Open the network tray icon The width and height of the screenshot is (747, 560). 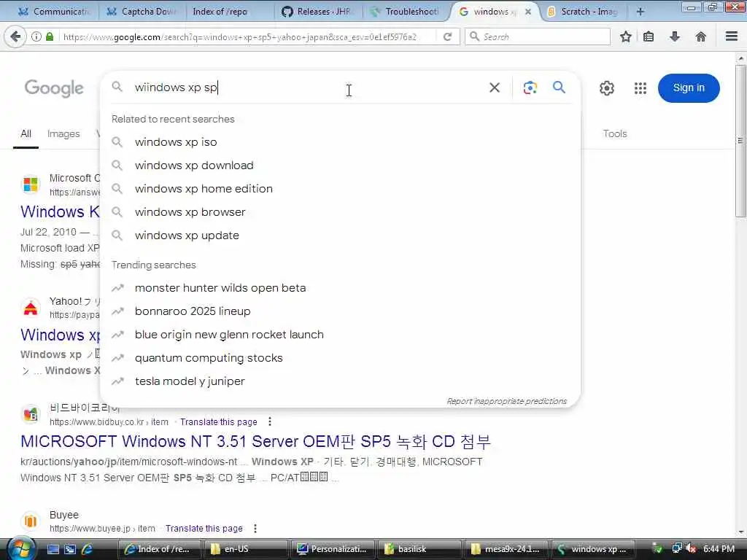676,548
